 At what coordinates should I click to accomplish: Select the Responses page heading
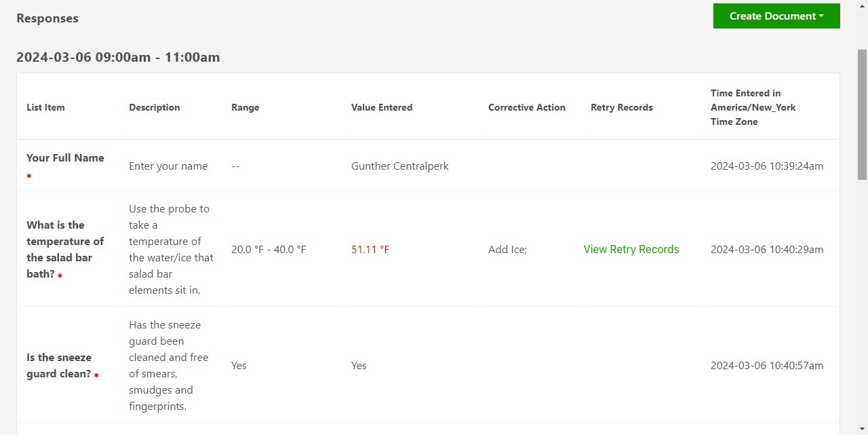tap(47, 18)
